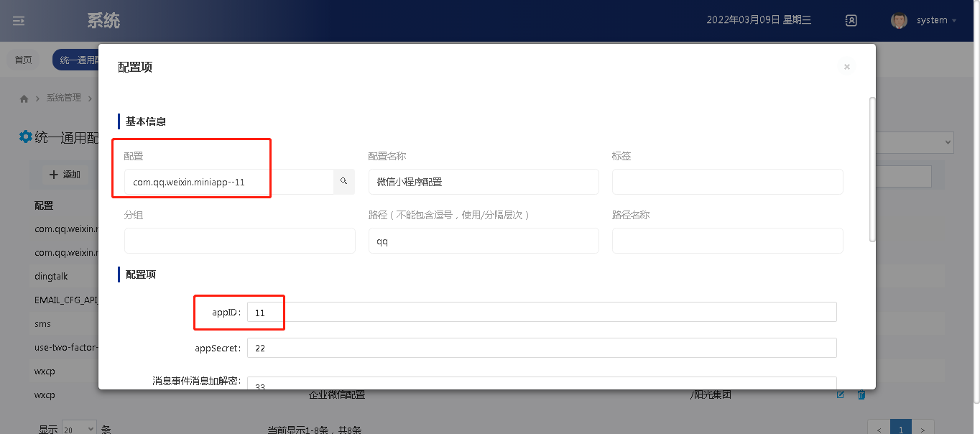Focus the 配置名称 input field
The image size is (980, 434).
click(484, 182)
